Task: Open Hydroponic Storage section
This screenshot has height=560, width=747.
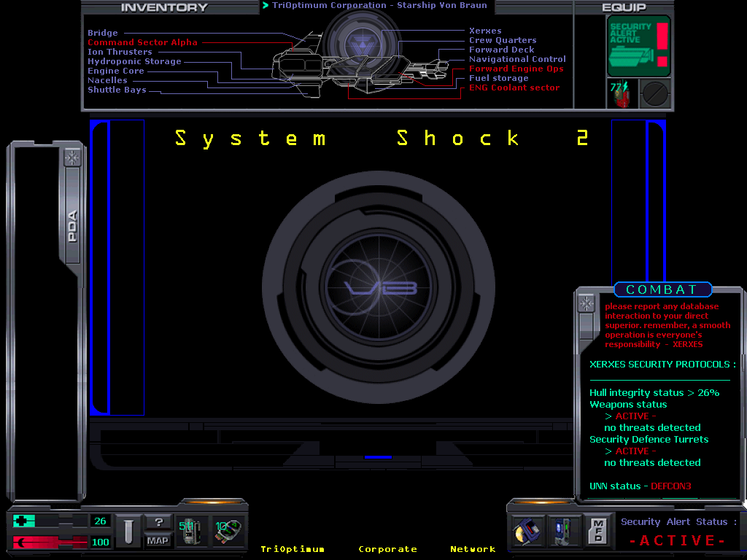Action: 134,61
